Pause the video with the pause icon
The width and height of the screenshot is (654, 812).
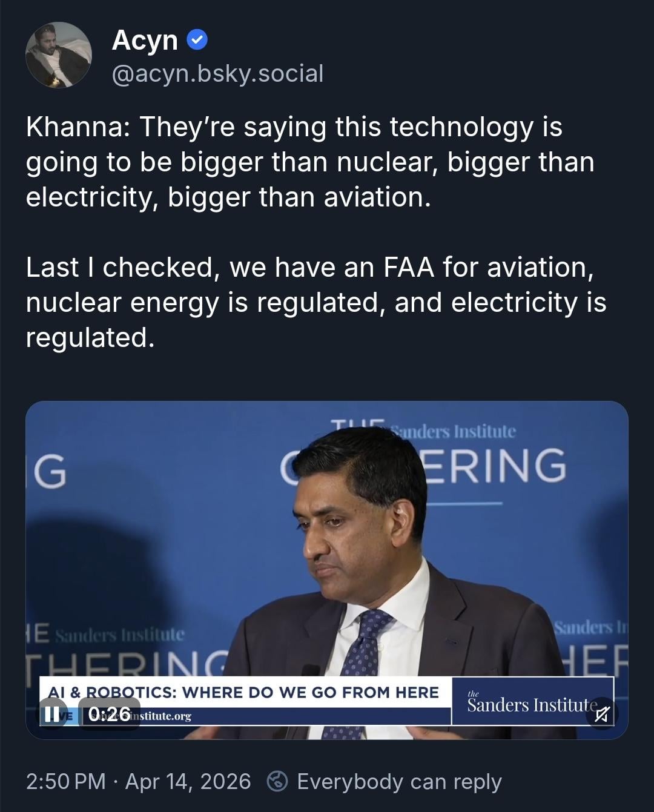53,714
